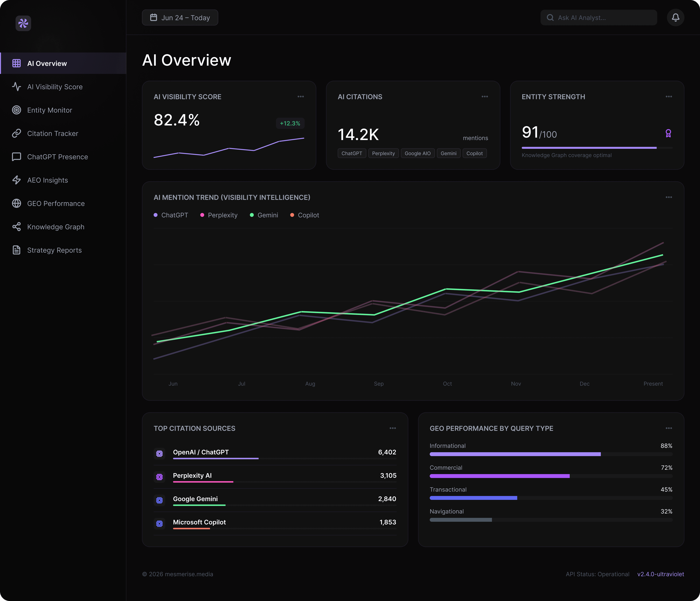Viewport: 700px width, 601px height.
Task: Open Entity Monitor page
Action: point(63,110)
